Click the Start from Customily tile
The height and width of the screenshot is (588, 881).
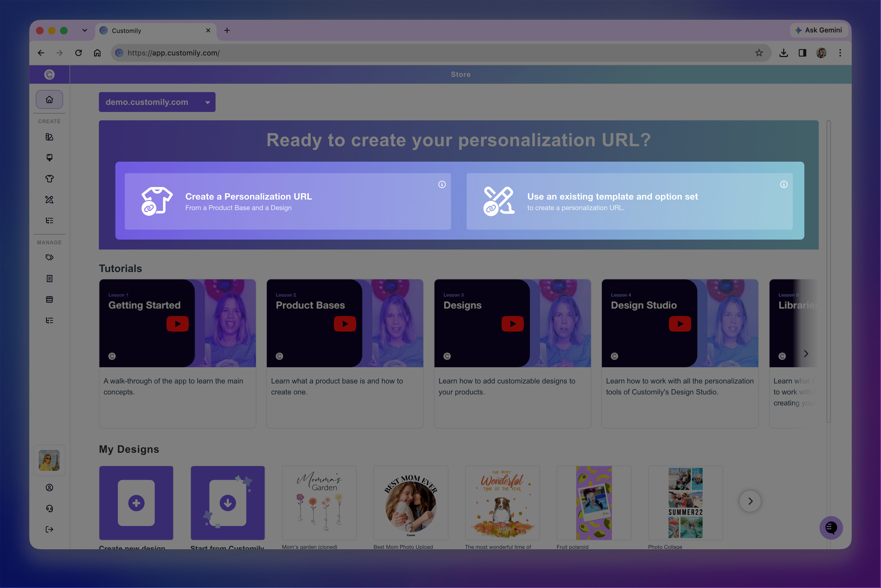coord(228,503)
